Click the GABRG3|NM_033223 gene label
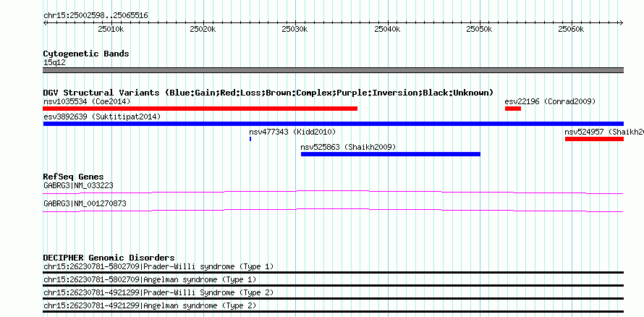644x317 pixels. point(78,185)
